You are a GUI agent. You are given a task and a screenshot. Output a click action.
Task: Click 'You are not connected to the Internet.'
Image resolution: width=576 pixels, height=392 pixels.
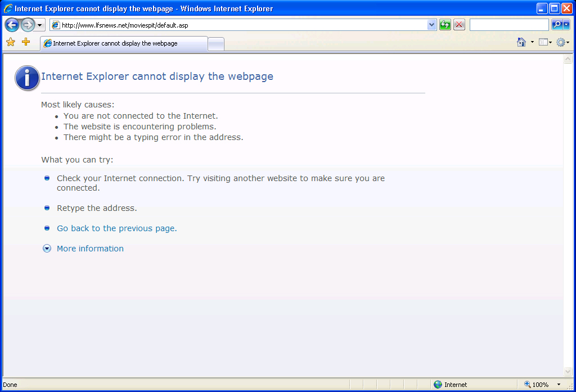click(141, 116)
